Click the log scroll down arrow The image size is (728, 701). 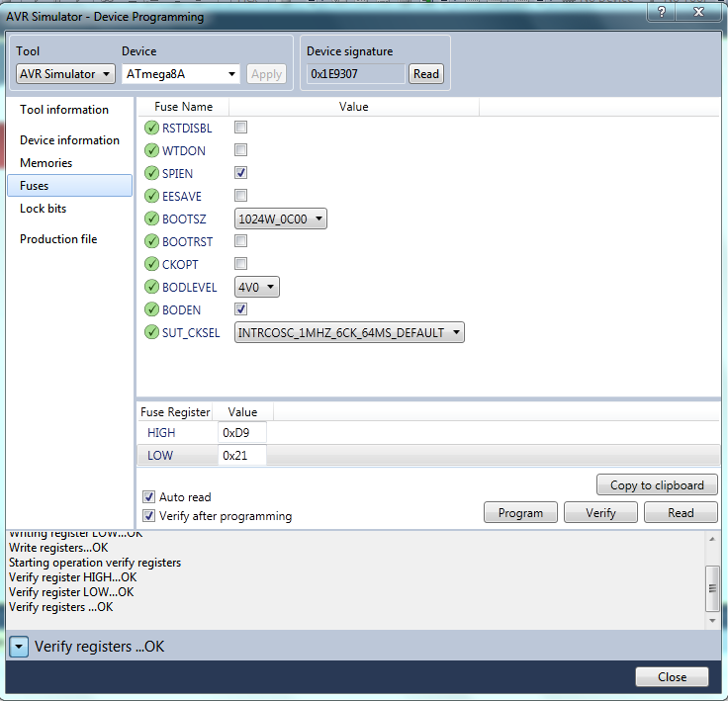click(x=712, y=621)
